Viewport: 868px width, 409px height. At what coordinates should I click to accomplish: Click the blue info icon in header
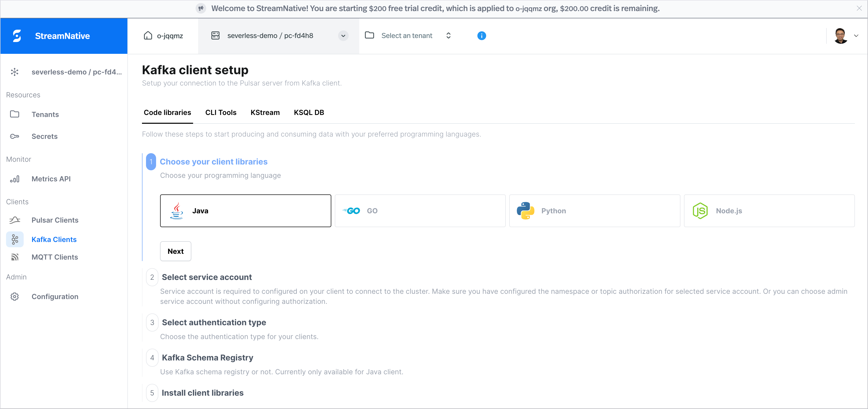(x=482, y=36)
